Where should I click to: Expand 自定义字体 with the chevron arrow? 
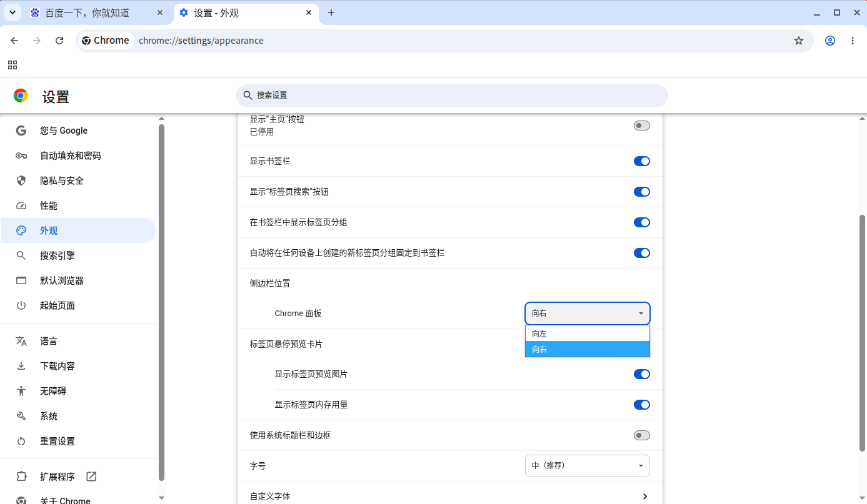tap(644, 497)
